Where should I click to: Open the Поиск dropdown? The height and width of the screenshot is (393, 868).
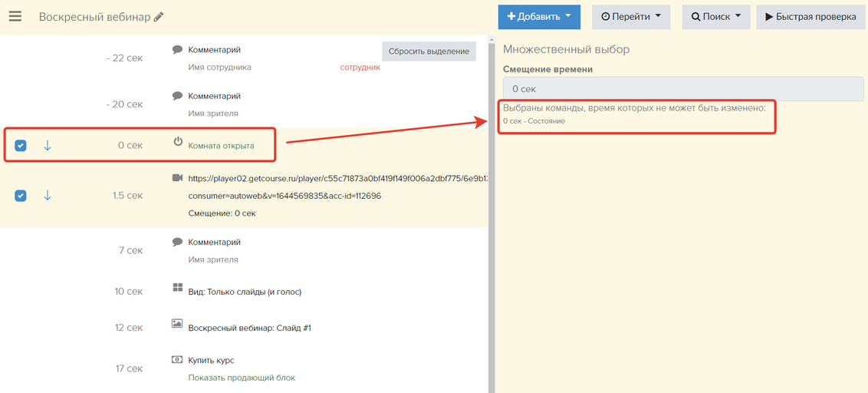pyautogui.click(x=715, y=17)
